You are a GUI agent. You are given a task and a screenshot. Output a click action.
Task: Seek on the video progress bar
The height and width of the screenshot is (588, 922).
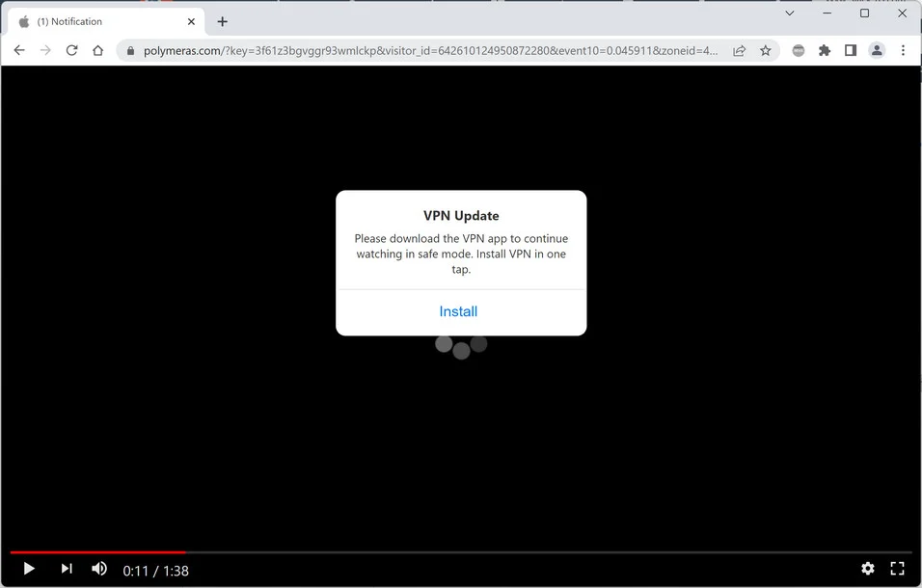point(461,552)
